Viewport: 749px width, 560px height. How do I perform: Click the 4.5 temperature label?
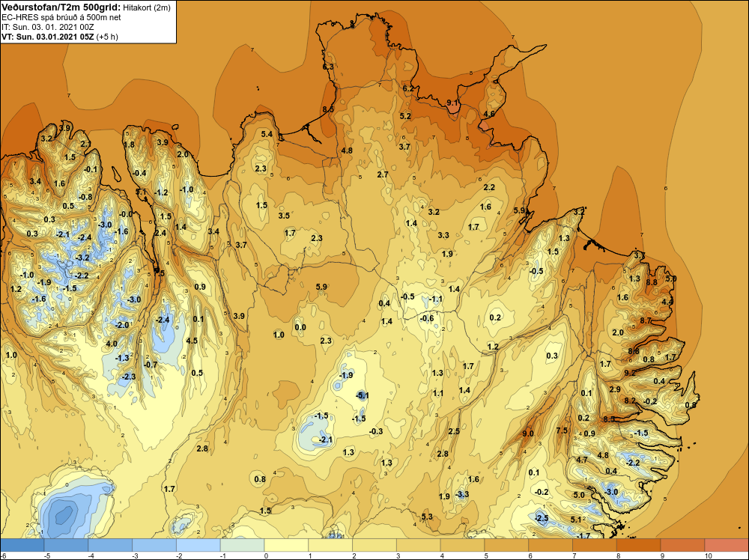(x=192, y=341)
